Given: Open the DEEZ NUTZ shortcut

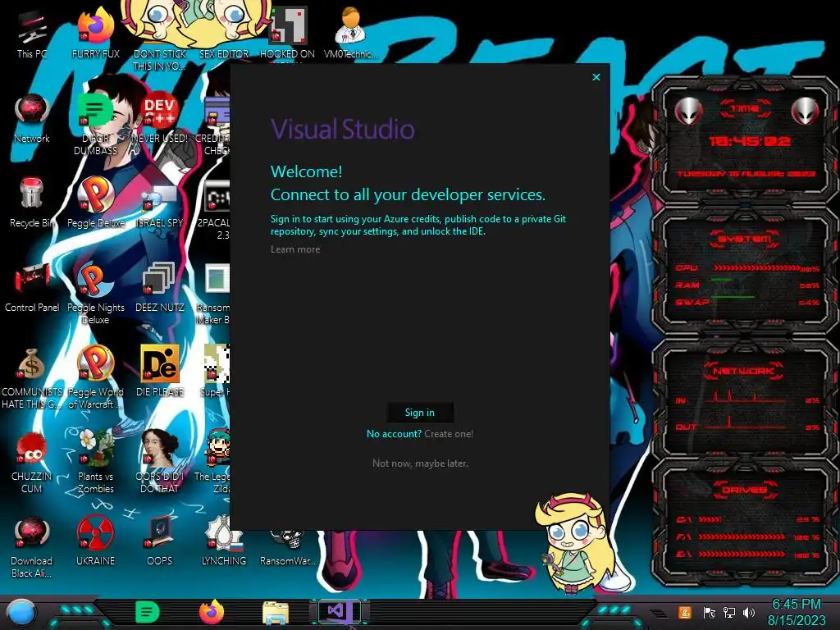Looking at the screenshot, I should point(159,288).
